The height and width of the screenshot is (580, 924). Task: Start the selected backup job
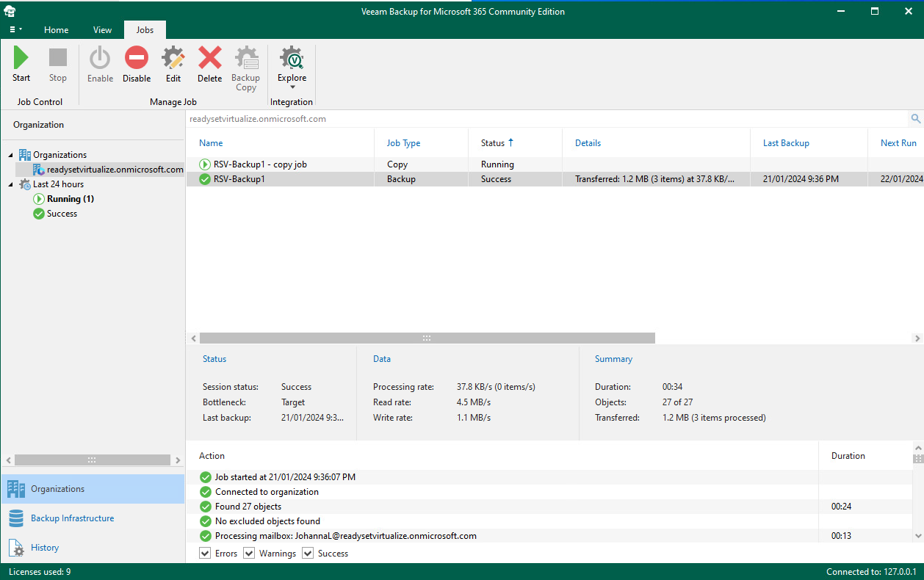(21, 64)
